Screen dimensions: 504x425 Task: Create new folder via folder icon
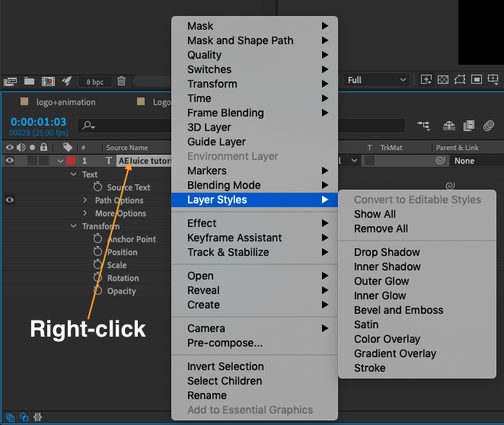pyautogui.click(x=29, y=81)
